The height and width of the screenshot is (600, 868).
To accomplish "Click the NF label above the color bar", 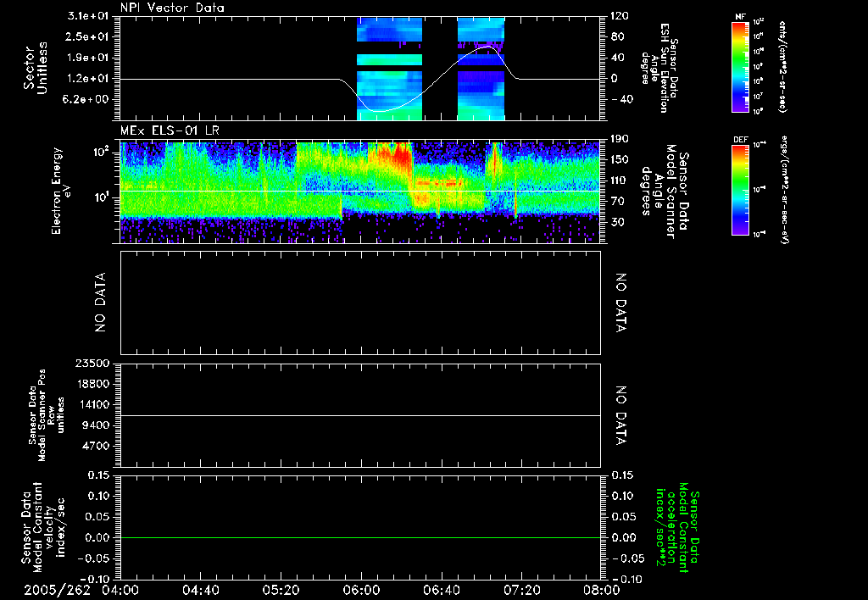I will pos(741,17).
